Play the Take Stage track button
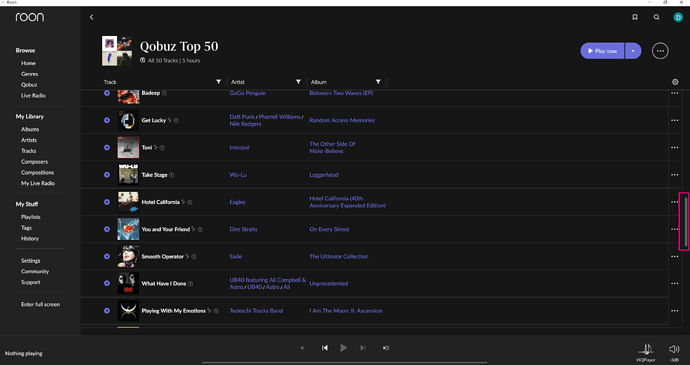 pos(106,175)
